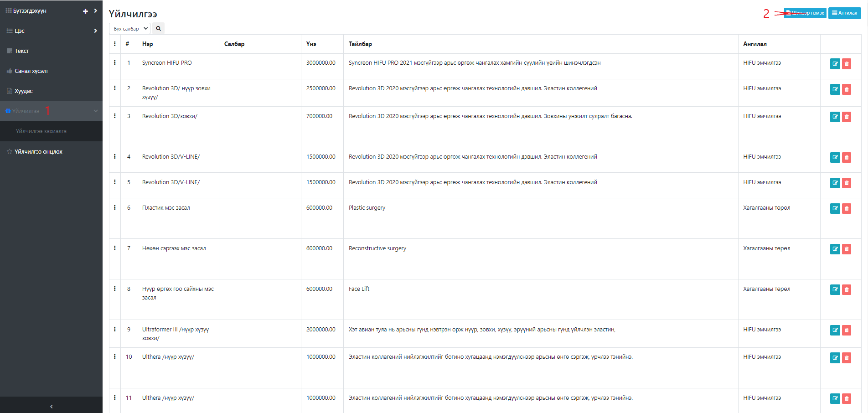Click the search magnifier icon

pyautogui.click(x=158, y=29)
